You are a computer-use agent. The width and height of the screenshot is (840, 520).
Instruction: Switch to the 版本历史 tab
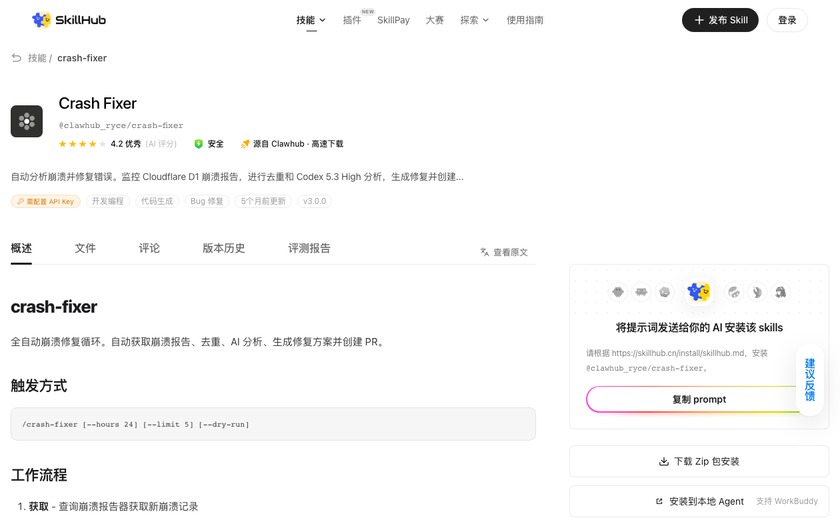point(223,248)
